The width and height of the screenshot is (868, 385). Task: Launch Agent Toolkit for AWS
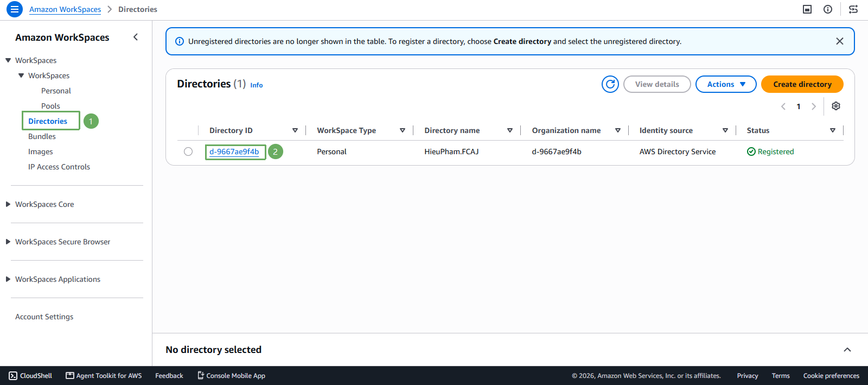coord(104,376)
